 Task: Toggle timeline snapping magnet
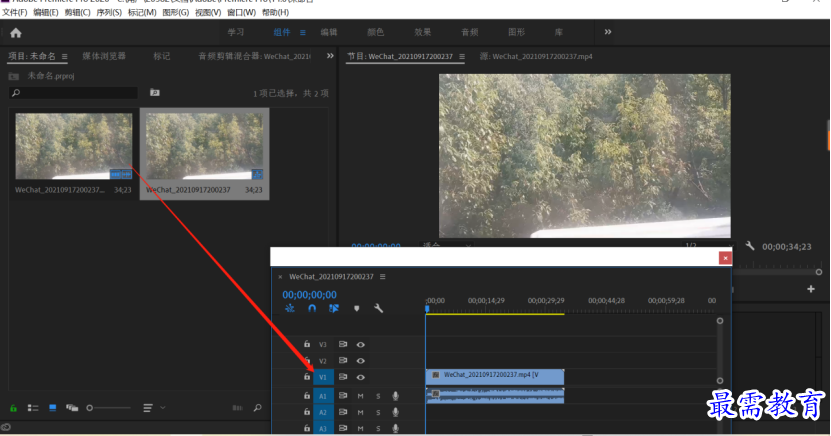pos(312,308)
